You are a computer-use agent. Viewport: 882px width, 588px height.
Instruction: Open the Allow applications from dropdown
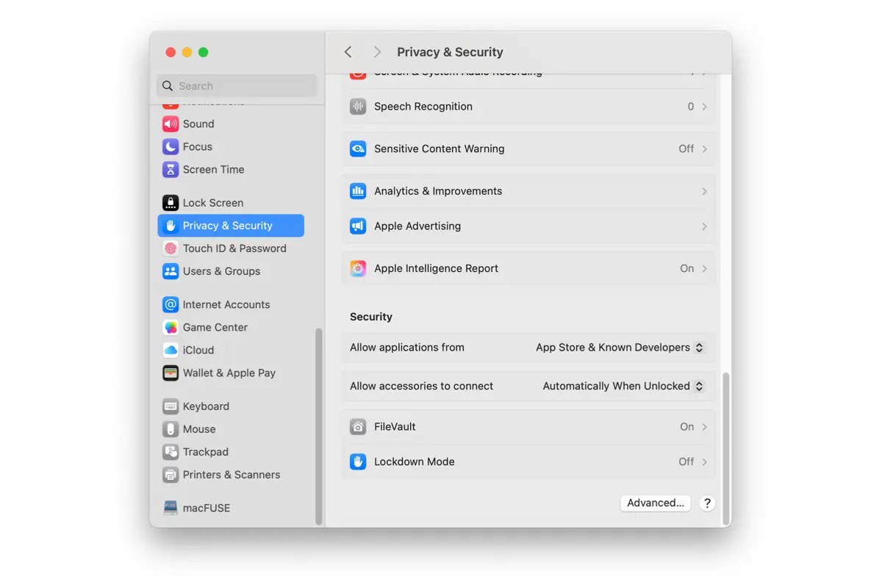620,348
